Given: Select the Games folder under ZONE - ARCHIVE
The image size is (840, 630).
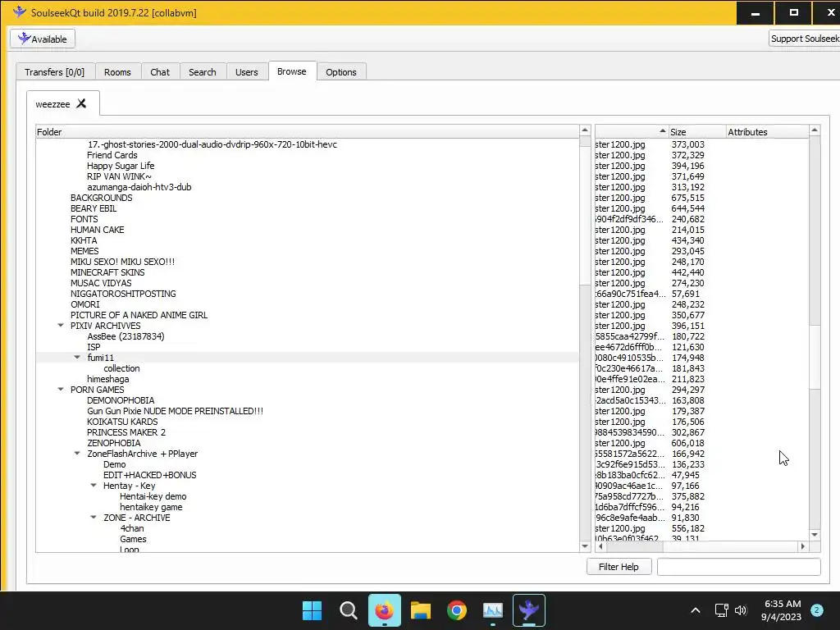Looking at the screenshot, I should (x=133, y=539).
